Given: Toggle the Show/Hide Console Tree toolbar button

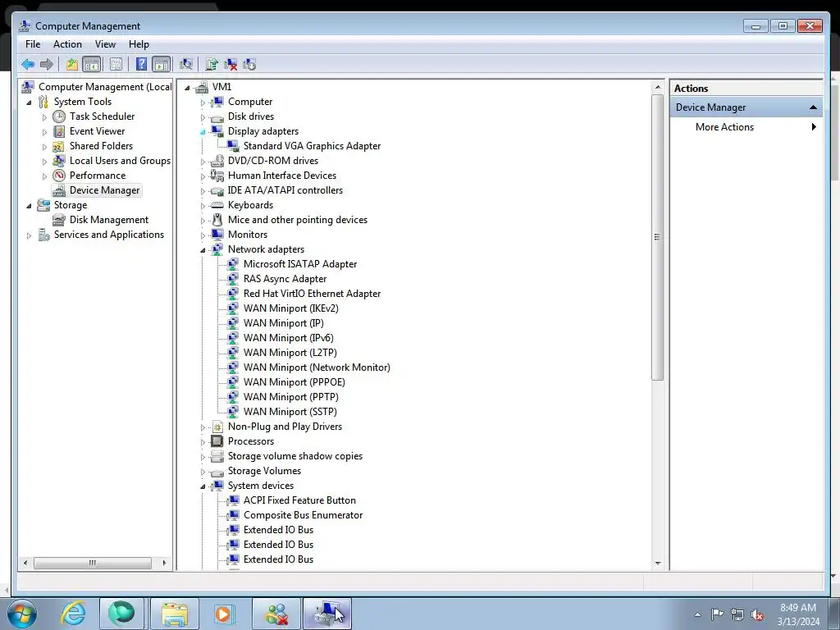Looking at the screenshot, I should tap(92, 64).
